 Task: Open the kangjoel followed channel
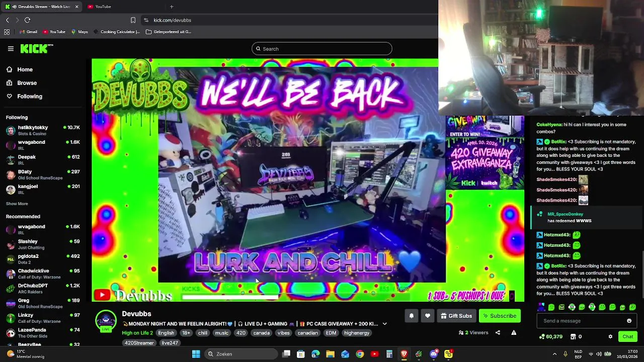point(43,189)
